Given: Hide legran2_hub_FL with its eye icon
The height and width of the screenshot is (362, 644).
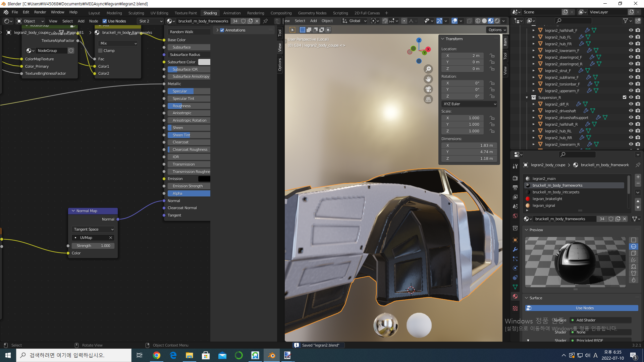Looking at the screenshot, I should point(631,37).
